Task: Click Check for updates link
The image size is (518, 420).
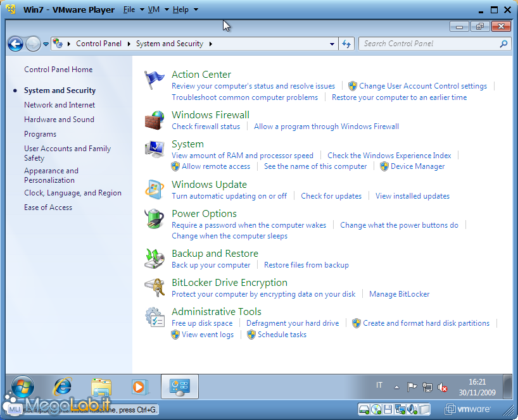Action: point(331,196)
